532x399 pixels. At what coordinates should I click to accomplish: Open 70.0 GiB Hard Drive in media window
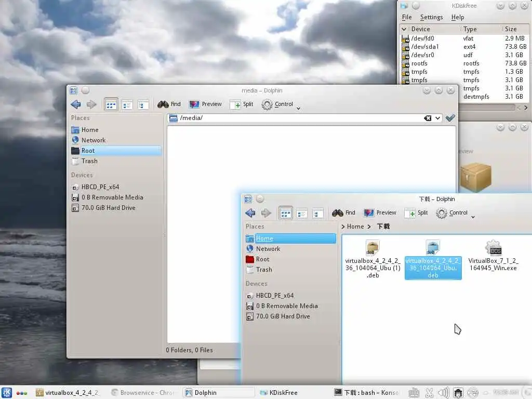point(116,208)
